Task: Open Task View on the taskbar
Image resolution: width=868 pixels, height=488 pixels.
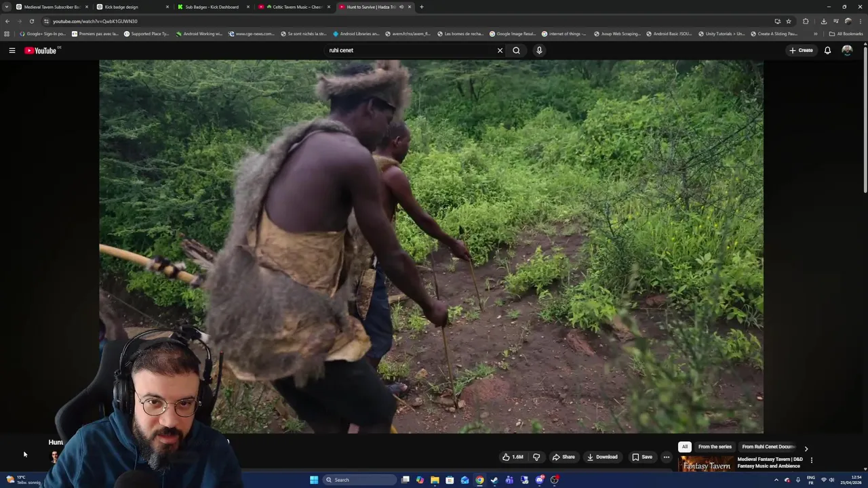Action: click(x=405, y=480)
